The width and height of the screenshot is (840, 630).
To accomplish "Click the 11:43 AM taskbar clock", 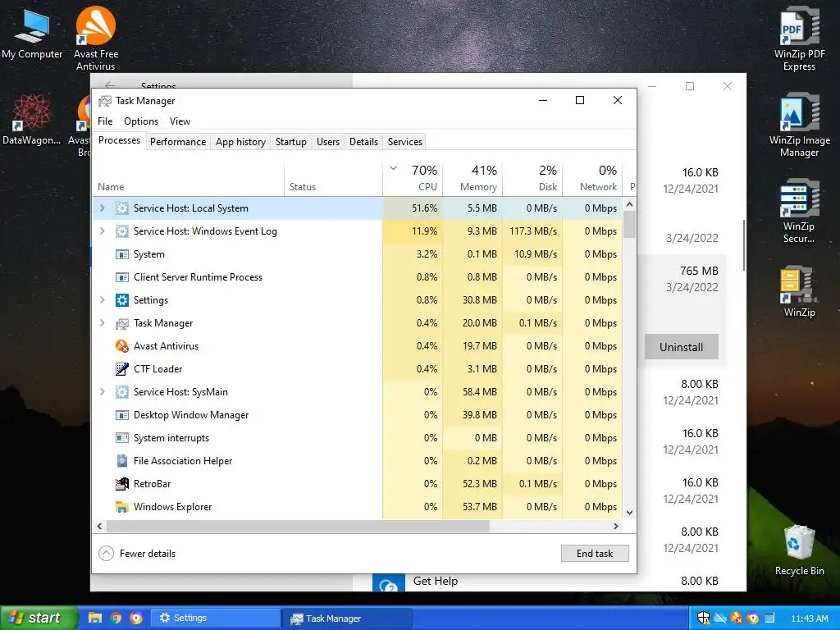I will click(810, 619).
